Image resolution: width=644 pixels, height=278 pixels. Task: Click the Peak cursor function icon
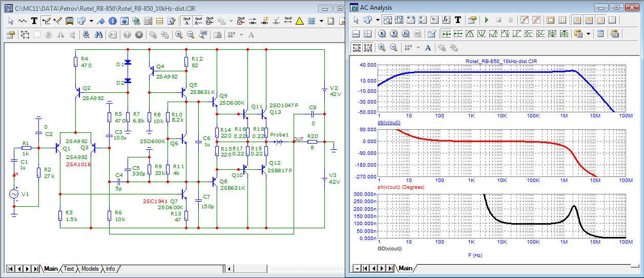pyautogui.click(x=470, y=34)
